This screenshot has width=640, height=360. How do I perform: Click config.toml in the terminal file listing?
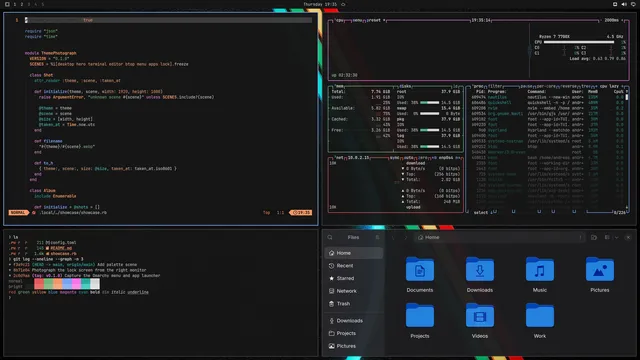pos(62,242)
